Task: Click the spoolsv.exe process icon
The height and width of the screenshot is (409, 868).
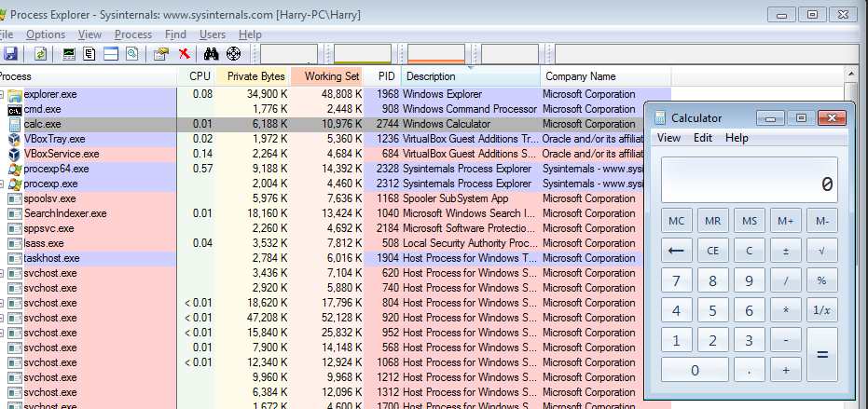Action: point(15,198)
